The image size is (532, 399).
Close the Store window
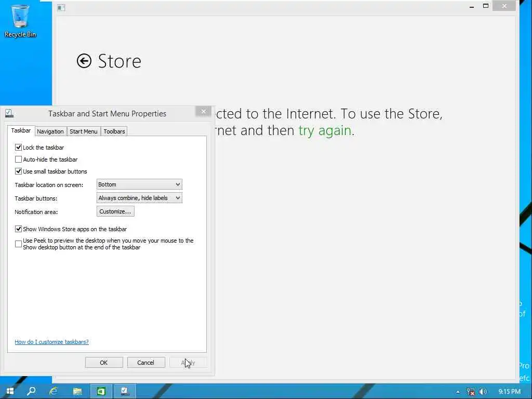(x=504, y=6)
